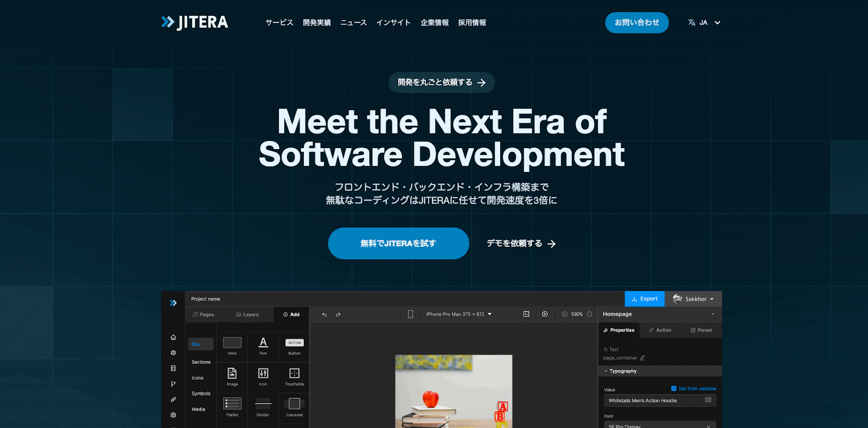This screenshot has width=868, height=428.
Task: Click the Project name text
Action: click(206, 299)
